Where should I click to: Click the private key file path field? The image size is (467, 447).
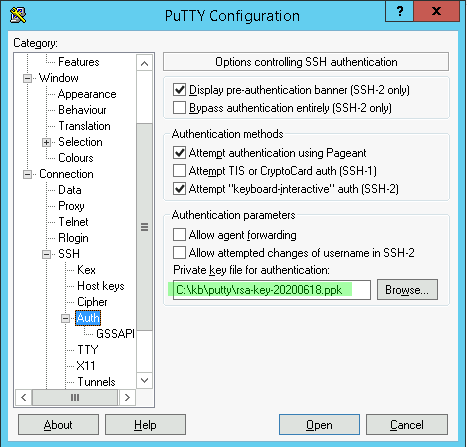coord(272,290)
